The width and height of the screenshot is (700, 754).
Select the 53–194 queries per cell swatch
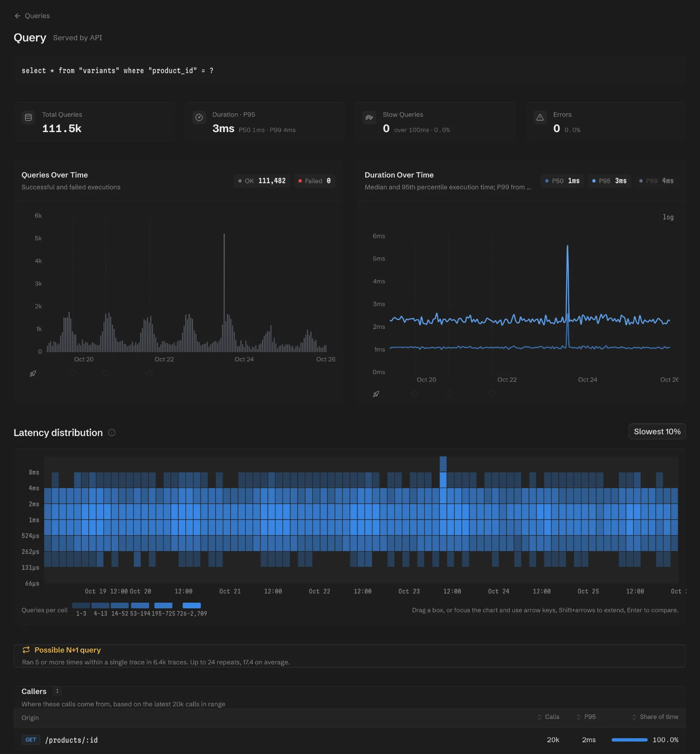pos(140,606)
